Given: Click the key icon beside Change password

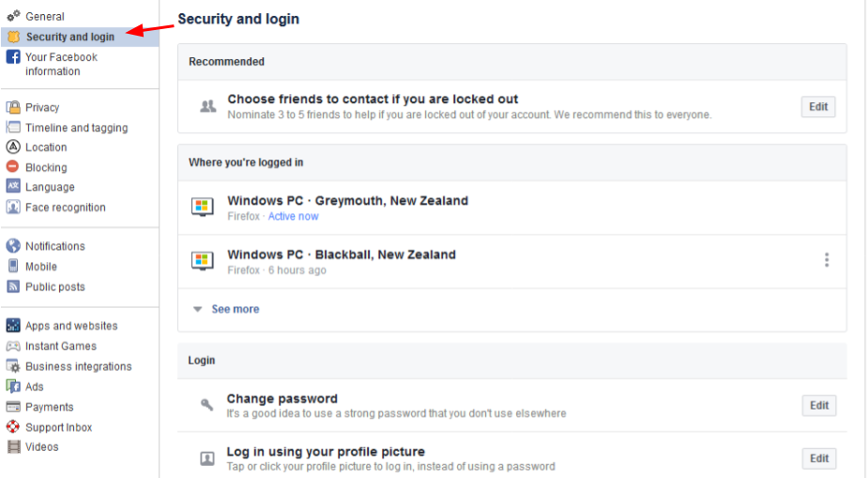Looking at the screenshot, I should (206, 405).
